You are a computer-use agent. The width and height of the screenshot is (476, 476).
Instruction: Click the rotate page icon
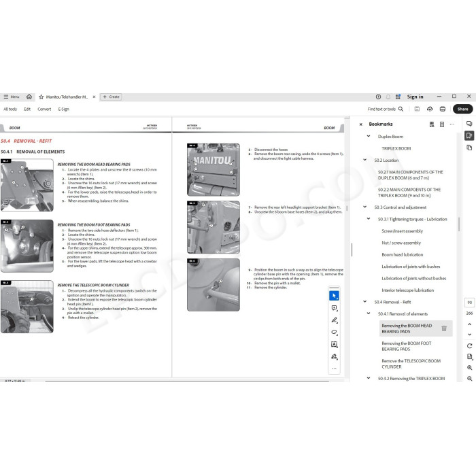click(x=470, y=345)
